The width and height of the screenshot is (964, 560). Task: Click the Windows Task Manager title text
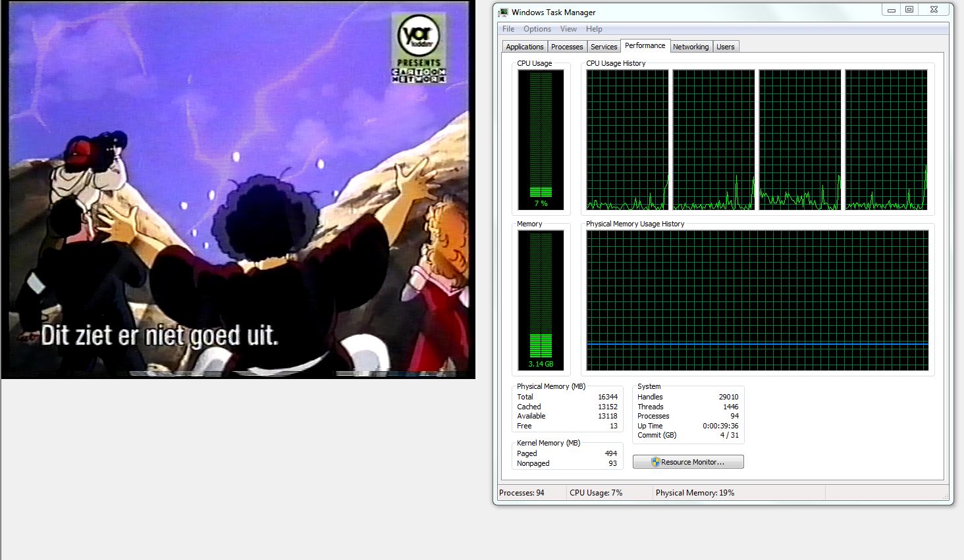tap(554, 12)
